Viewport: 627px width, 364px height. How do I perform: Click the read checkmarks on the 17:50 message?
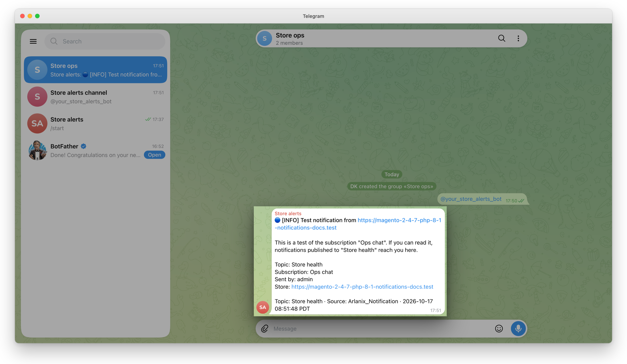(521, 201)
